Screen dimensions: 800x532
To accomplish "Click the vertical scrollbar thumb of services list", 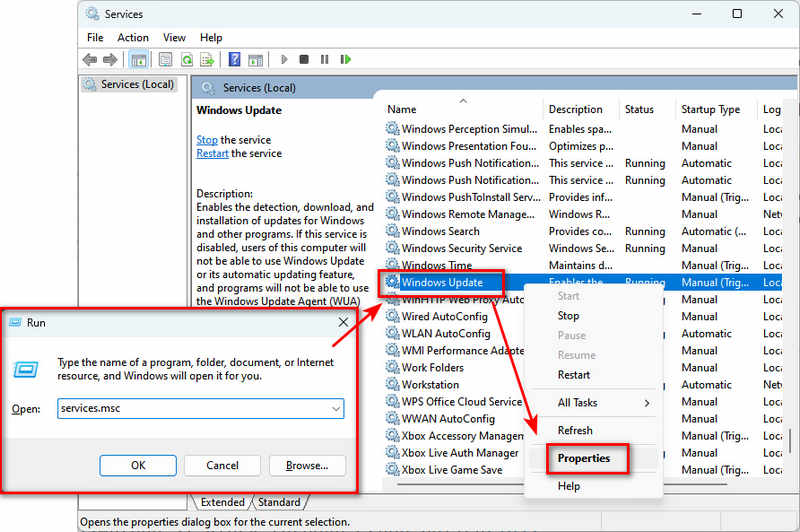I will point(790,441).
